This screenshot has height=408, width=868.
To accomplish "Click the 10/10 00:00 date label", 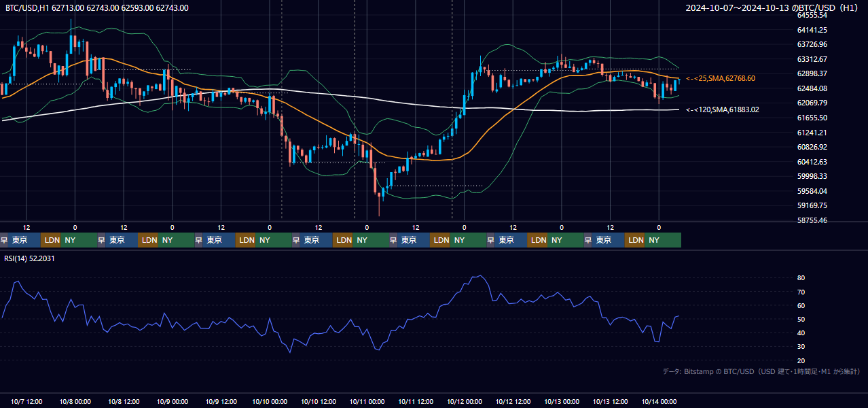I will [x=270, y=401].
